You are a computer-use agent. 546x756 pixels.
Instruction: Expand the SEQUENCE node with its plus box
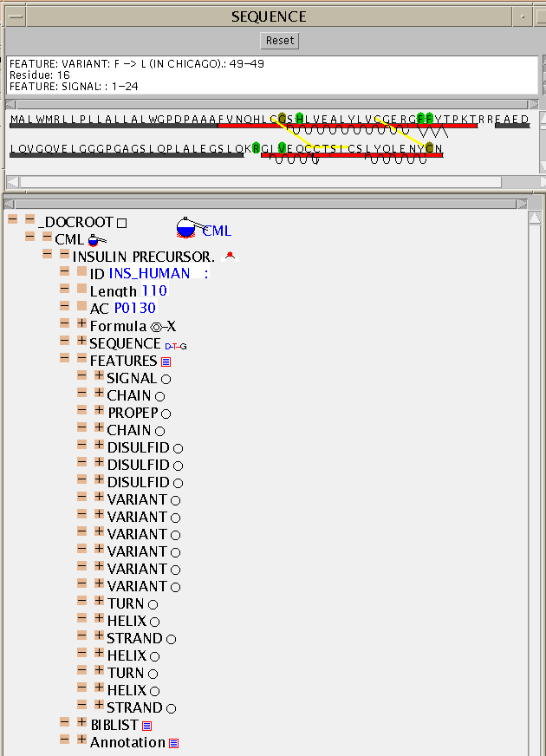81,342
